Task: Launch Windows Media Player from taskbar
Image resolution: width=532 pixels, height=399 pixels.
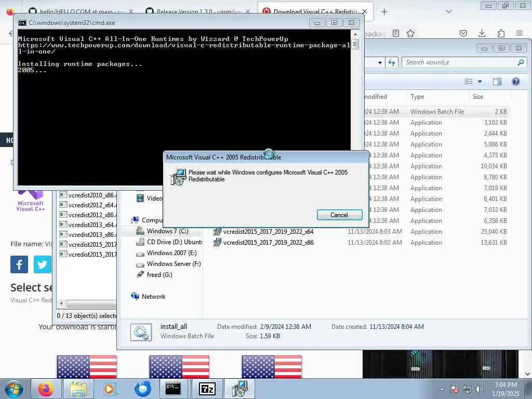Action: pyautogui.click(x=109, y=389)
